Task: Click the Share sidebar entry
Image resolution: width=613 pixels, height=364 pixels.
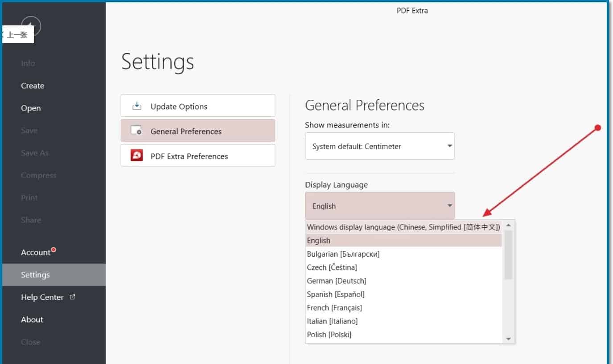Action: [31, 220]
